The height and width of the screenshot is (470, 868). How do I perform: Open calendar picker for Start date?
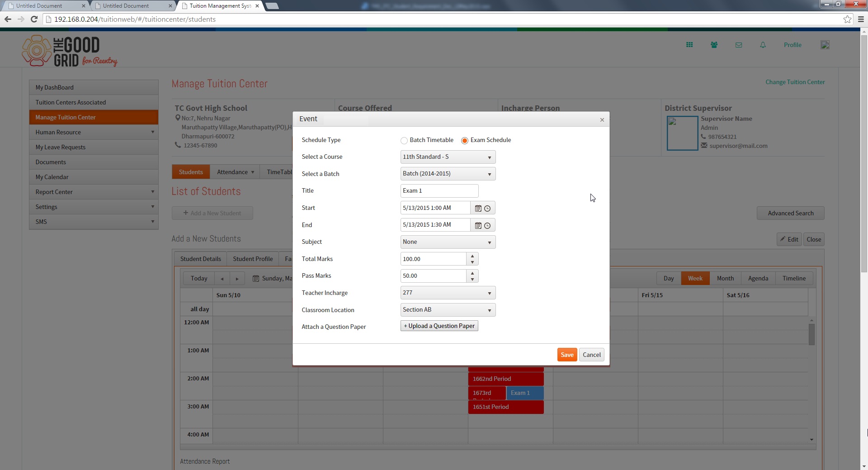(478, 209)
